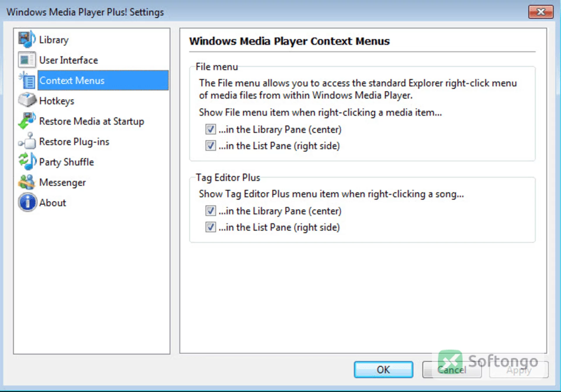
Task: Click the User Interface window icon
Action: [27, 60]
